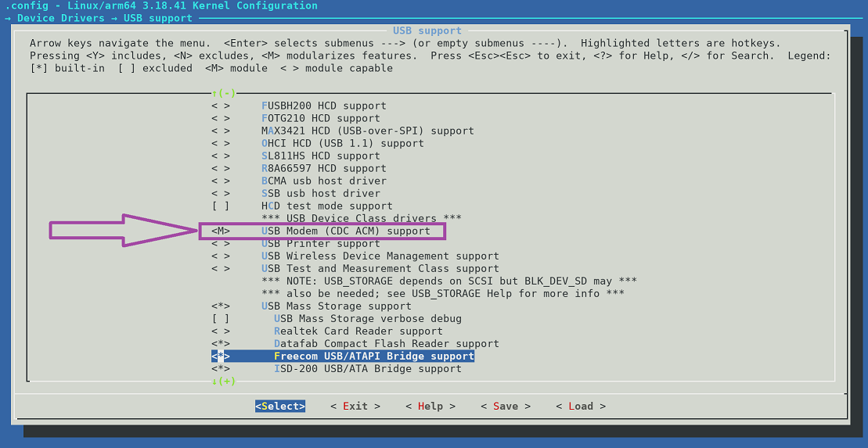
Task: Click the Datafab Compact Flash Reader state marker
Action: click(x=221, y=343)
